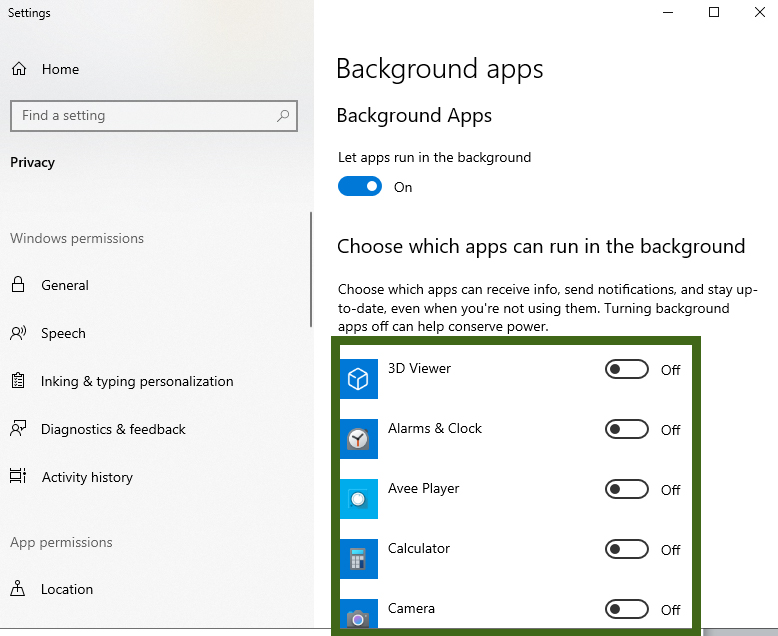
Task: Click the 3D Viewer cube icon
Action: click(x=358, y=379)
